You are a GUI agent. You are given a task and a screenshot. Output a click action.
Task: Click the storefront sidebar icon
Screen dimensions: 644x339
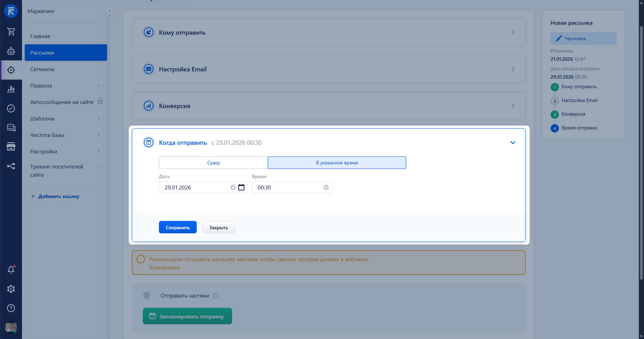[x=11, y=147]
